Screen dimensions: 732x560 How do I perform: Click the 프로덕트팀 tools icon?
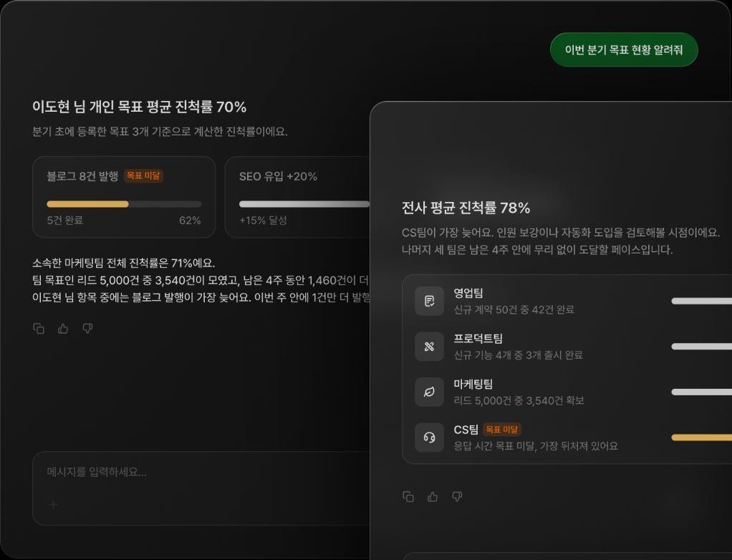[x=429, y=347]
